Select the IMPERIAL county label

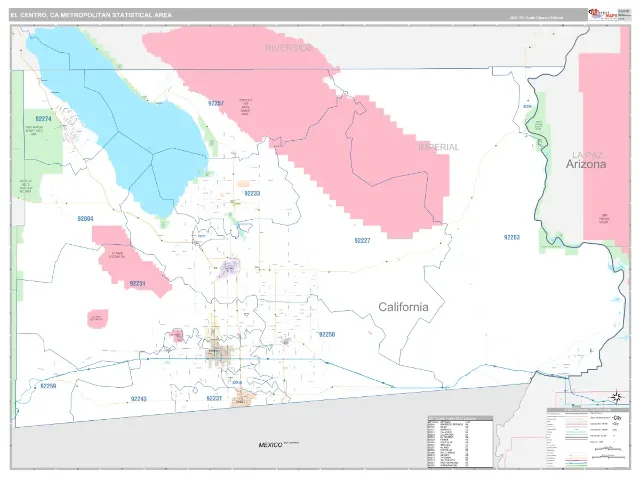pyautogui.click(x=438, y=147)
